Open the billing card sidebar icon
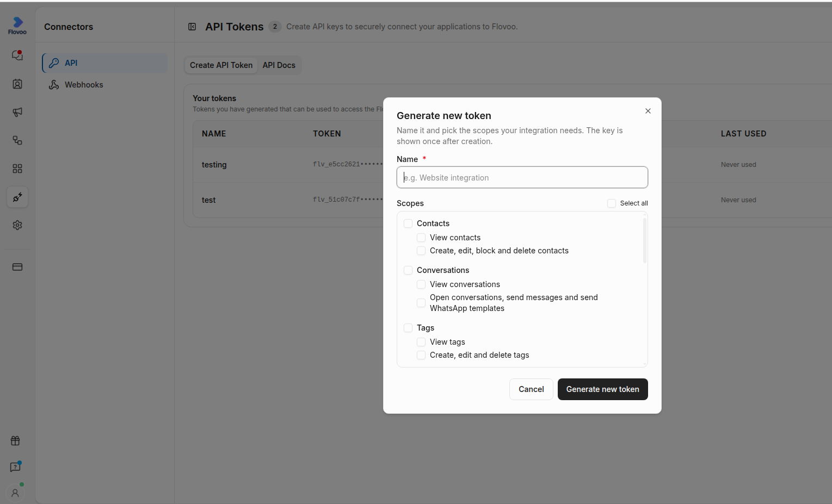This screenshot has height=504, width=832. click(17, 267)
